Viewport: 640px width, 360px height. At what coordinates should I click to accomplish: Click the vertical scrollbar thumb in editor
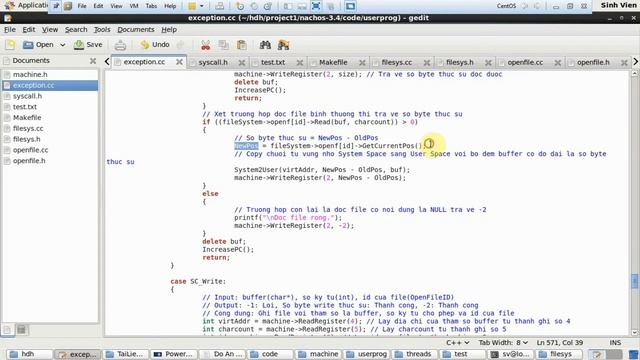634,281
